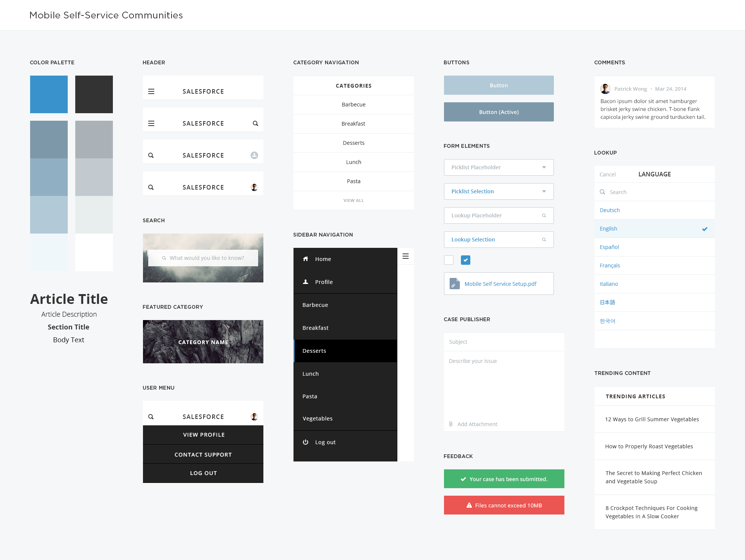Uncheck the blue checked checkbox

click(465, 260)
